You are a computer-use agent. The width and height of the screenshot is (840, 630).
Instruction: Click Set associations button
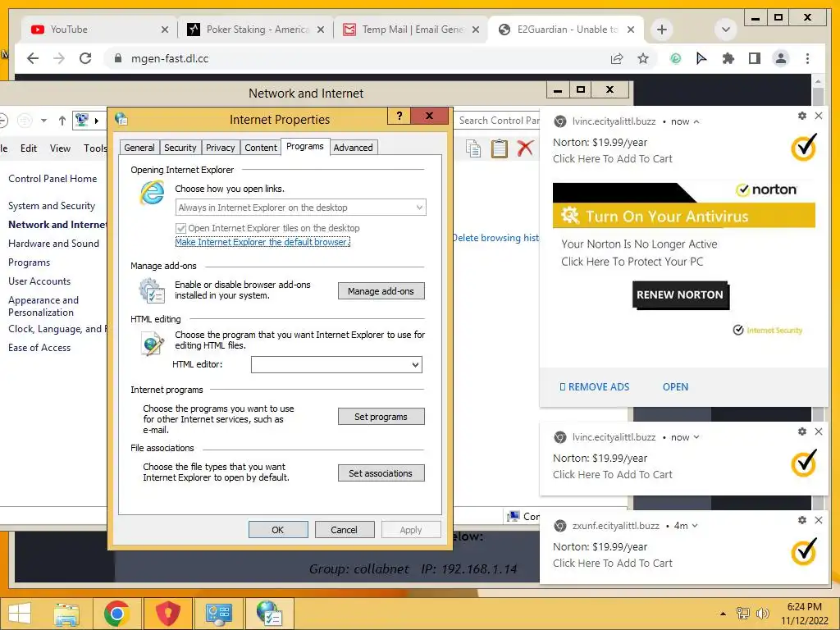[381, 473]
